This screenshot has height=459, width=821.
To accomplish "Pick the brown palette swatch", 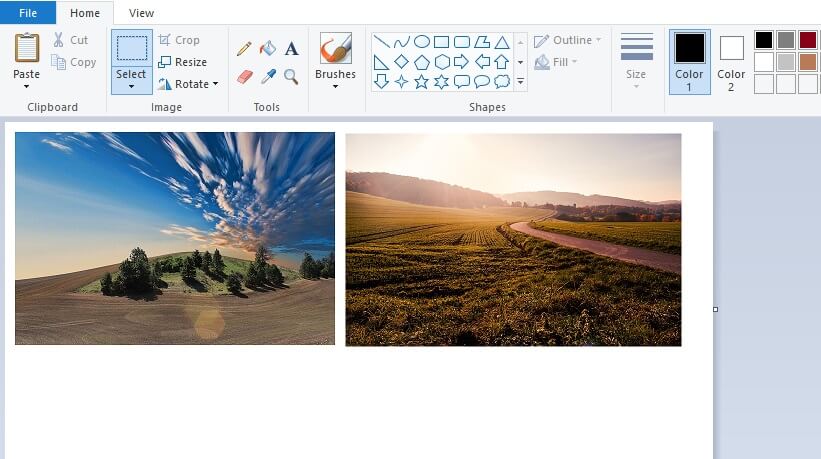I will (808, 62).
